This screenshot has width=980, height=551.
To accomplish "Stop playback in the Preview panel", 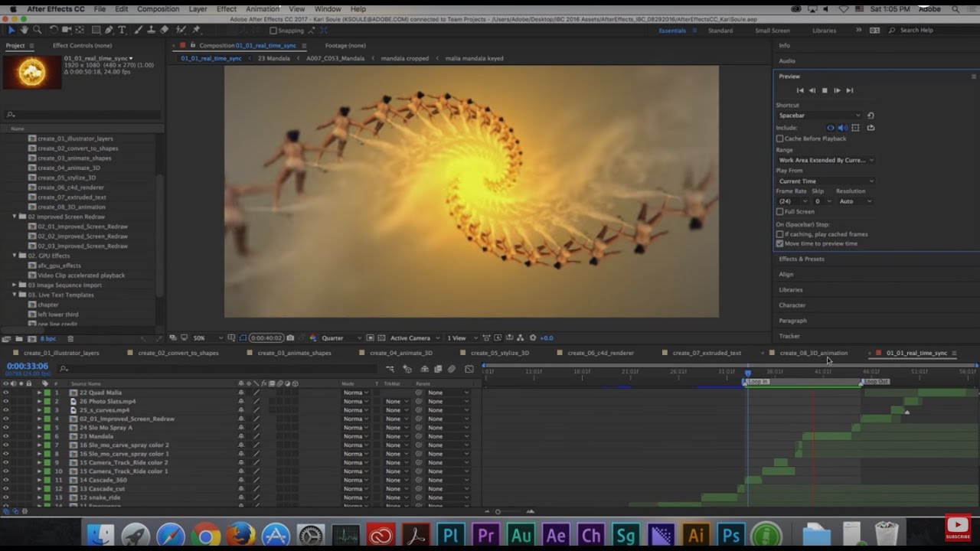I will [x=825, y=90].
